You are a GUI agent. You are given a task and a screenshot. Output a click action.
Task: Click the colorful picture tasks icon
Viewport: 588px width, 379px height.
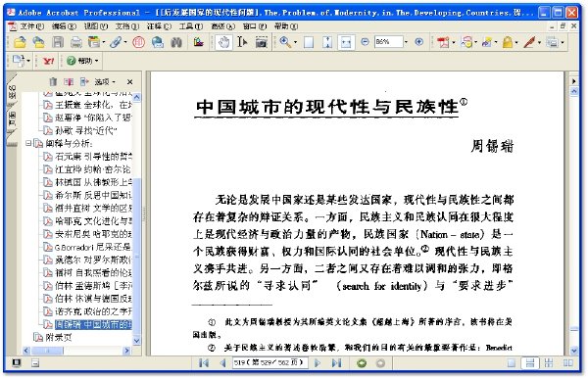198,42
